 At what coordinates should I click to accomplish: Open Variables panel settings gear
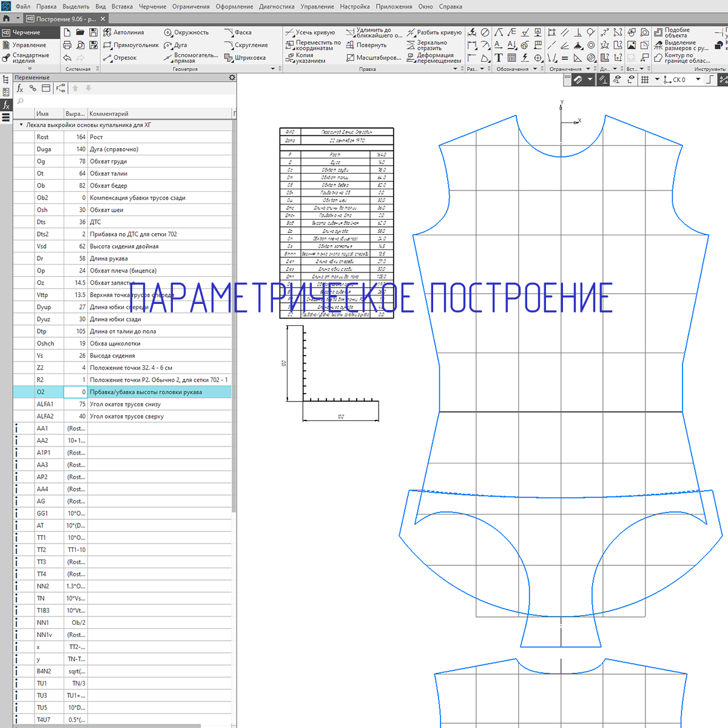click(x=232, y=78)
